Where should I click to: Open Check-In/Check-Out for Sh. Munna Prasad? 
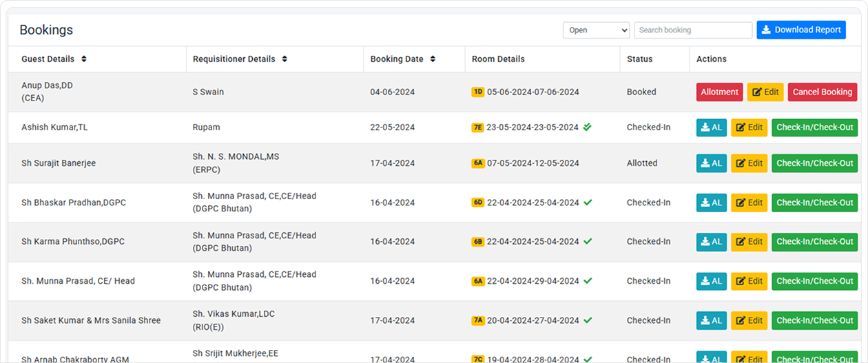pos(814,281)
